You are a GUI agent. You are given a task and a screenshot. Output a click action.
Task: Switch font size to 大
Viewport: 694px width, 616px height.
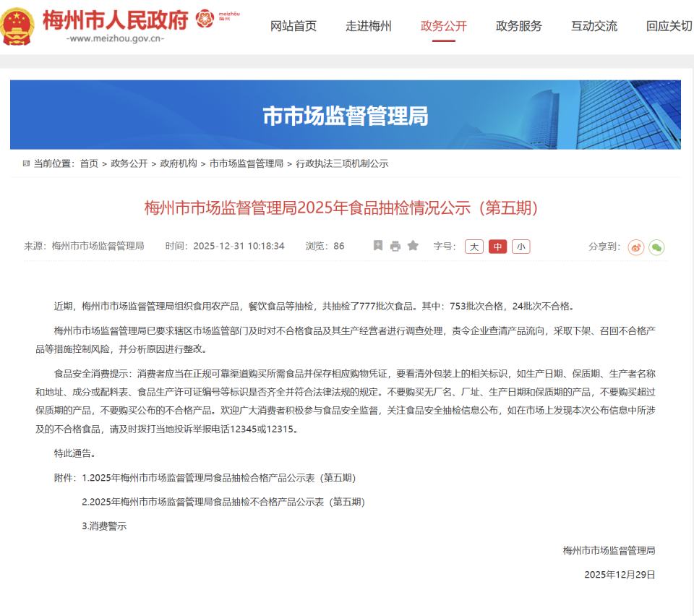(x=474, y=246)
